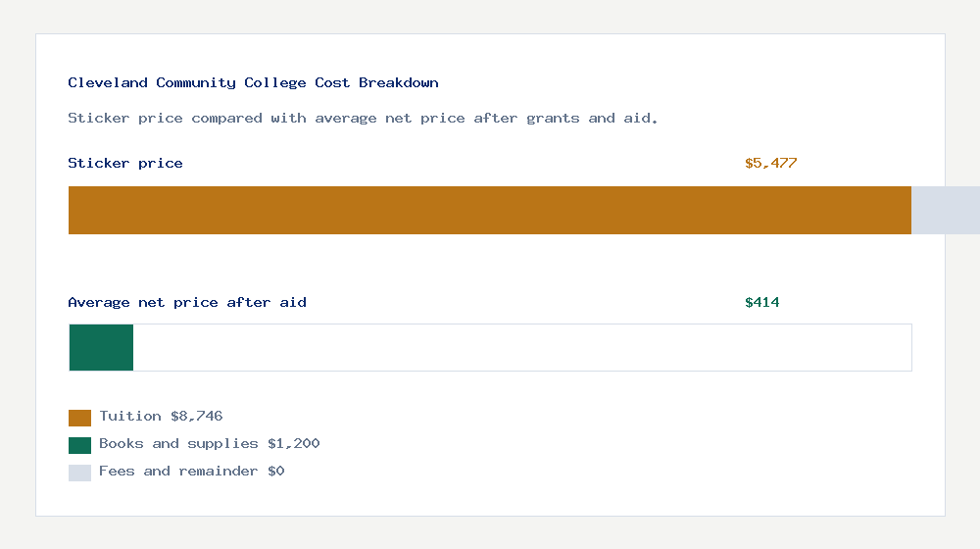Screen dimensions: 980x549
Task: Click the word 'Breakdown' in the heading
Action: pos(398,83)
